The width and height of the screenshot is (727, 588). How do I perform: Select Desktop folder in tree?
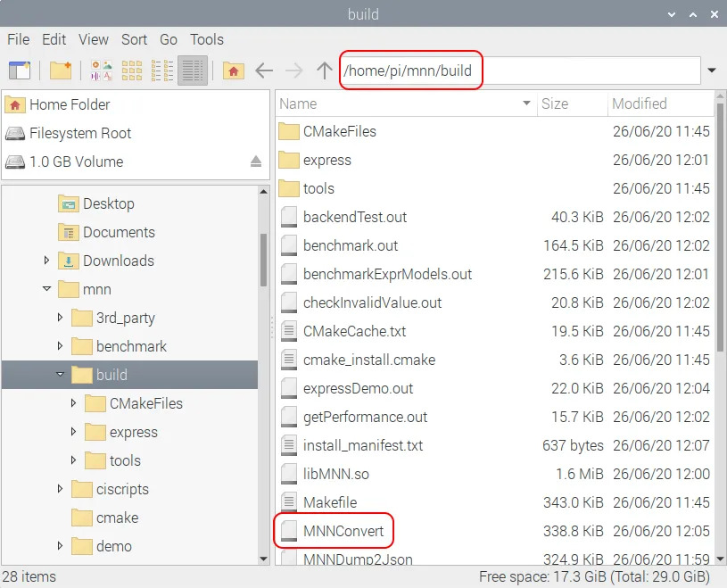click(x=96, y=203)
